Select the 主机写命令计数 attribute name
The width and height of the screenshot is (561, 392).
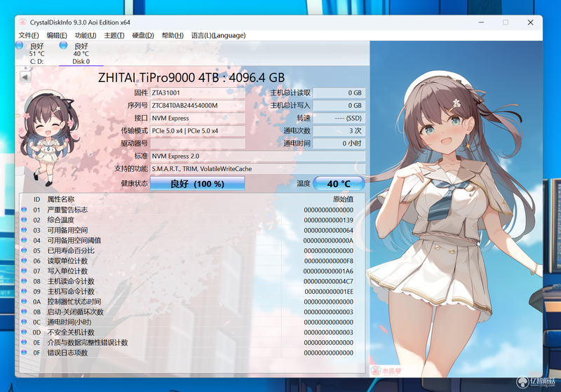pos(71,292)
